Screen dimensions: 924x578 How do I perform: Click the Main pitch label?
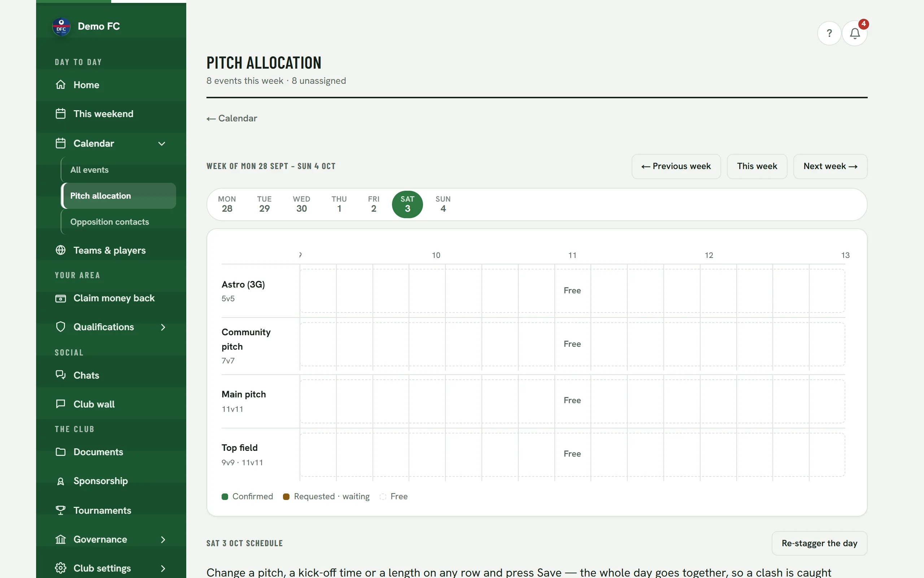coord(244,394)
